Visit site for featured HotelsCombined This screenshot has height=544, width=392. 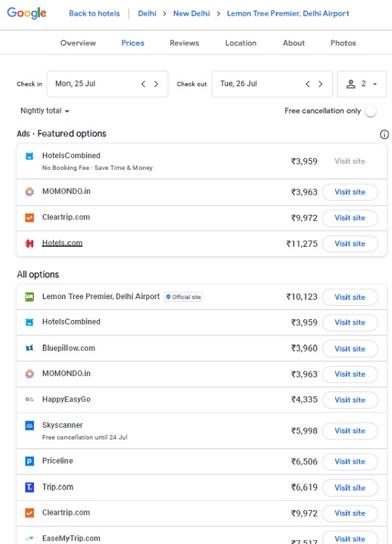(x=350, y=161)
